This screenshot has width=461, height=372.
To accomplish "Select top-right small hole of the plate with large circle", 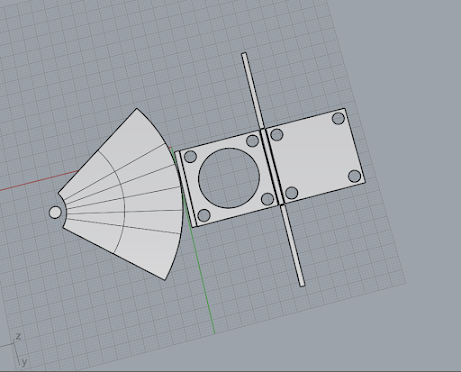I will point(252,141).
